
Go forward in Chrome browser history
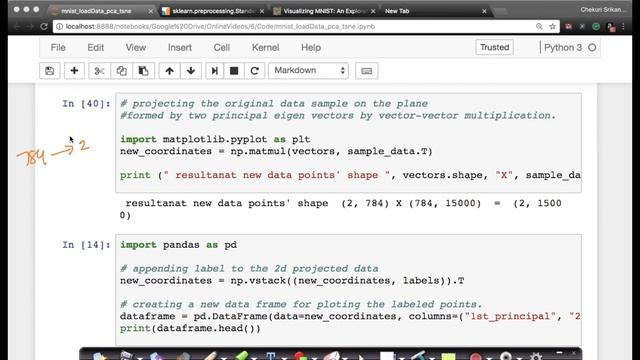click(x=30, y=27)
